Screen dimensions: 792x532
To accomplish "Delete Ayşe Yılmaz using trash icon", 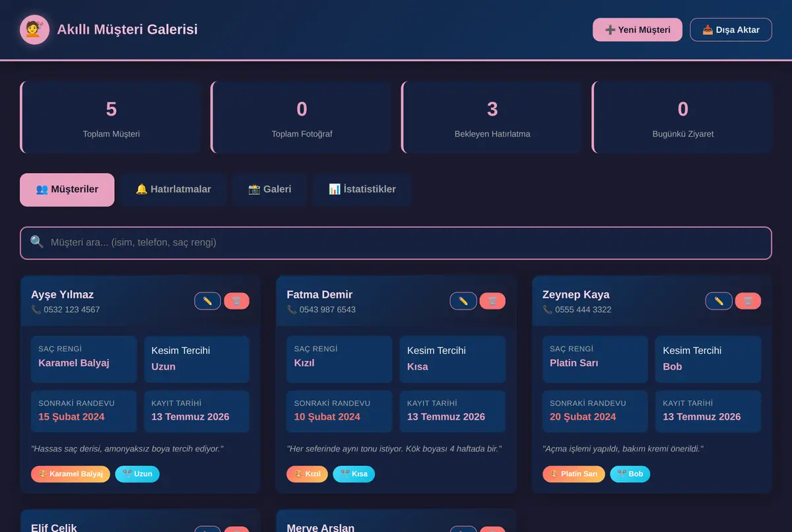I will pyautogui.click(x=236, y=301).
